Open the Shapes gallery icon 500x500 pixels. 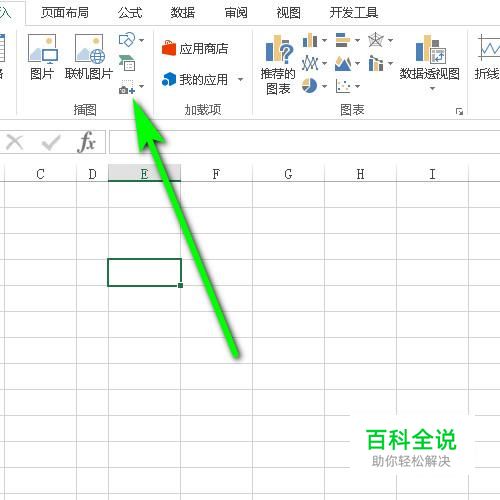(127, 40)
